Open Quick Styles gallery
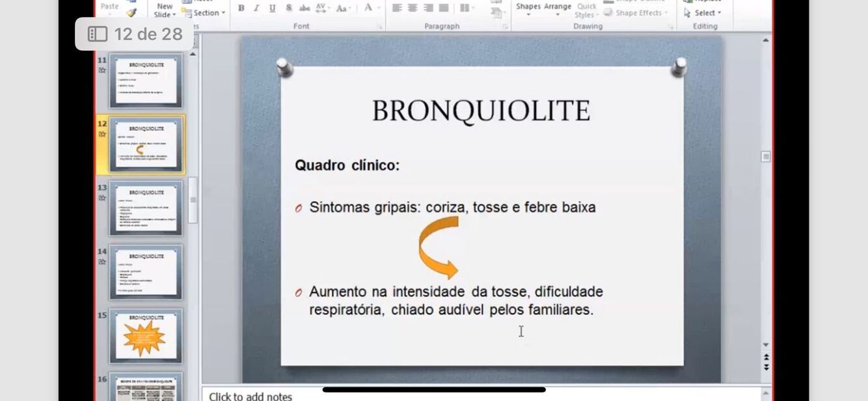The height and width of the screenshot is (401, 868). point(586,10)
